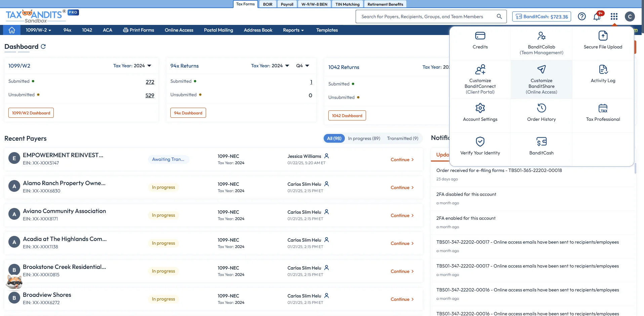Filter recent payers by All (98)
This screenshot has height=316, width=644.
point(334,138)
